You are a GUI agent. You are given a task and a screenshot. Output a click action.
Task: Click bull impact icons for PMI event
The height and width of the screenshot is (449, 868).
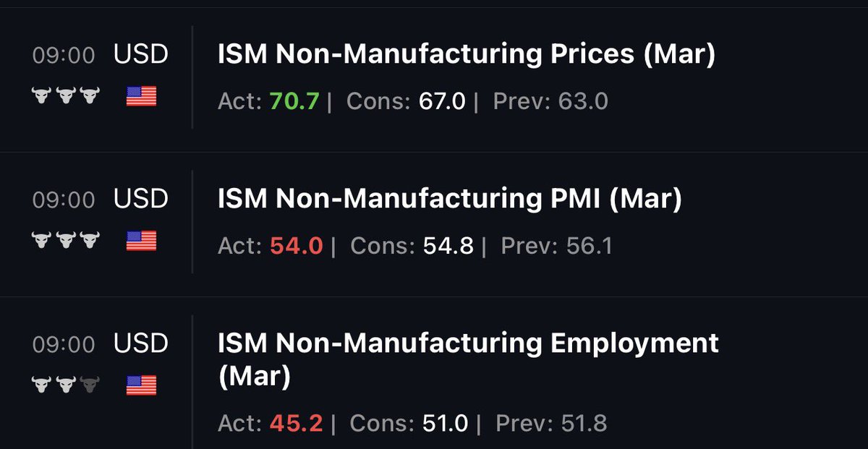[66, 240]
